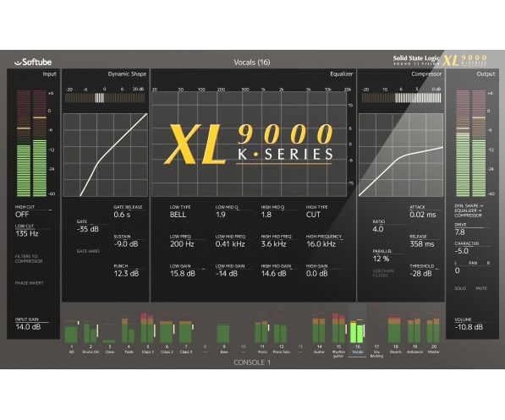
Task: Mute the Vocals channel output
Action: (x=481, y=288)
